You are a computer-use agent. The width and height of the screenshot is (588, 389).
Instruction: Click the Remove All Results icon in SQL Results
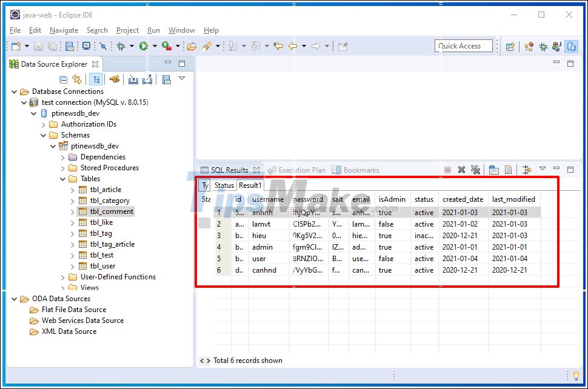(x=476, y=170)
